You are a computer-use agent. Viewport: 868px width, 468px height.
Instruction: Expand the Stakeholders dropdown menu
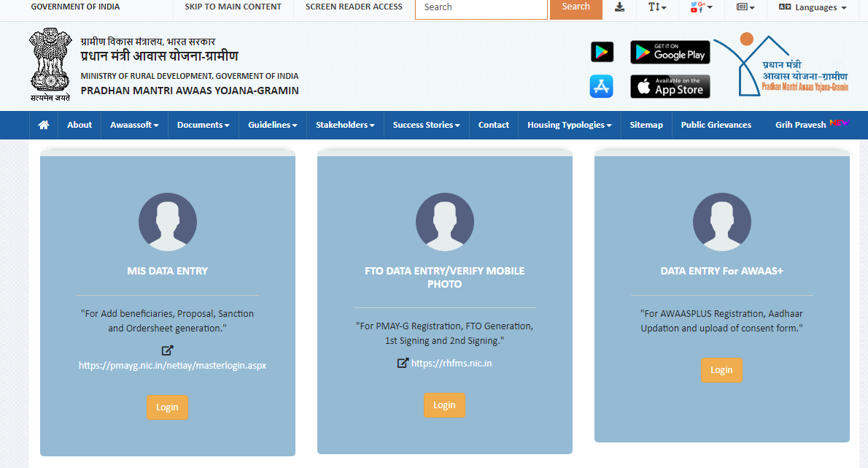pyautogui.click(x=345, y=125)
